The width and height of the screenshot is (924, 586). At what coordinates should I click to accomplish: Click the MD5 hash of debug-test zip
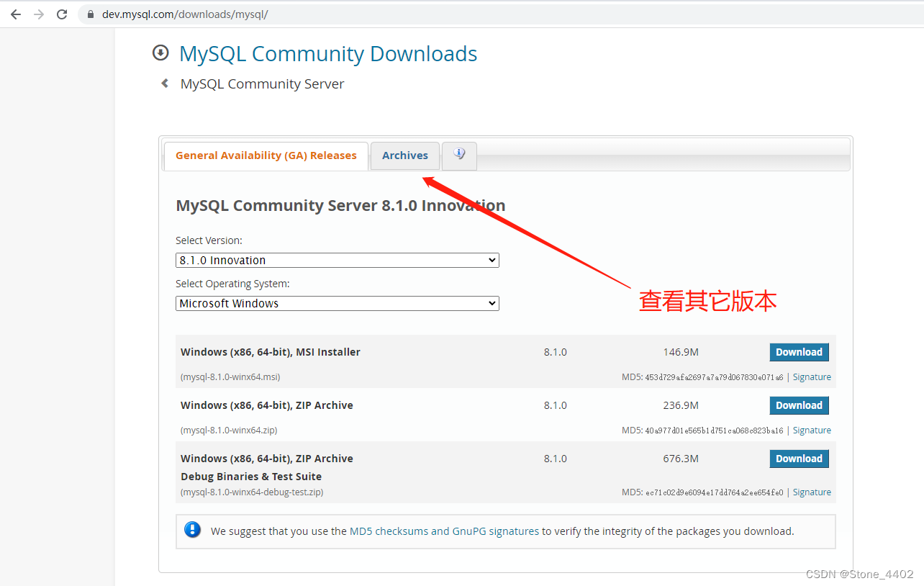[x=715, y=492]
